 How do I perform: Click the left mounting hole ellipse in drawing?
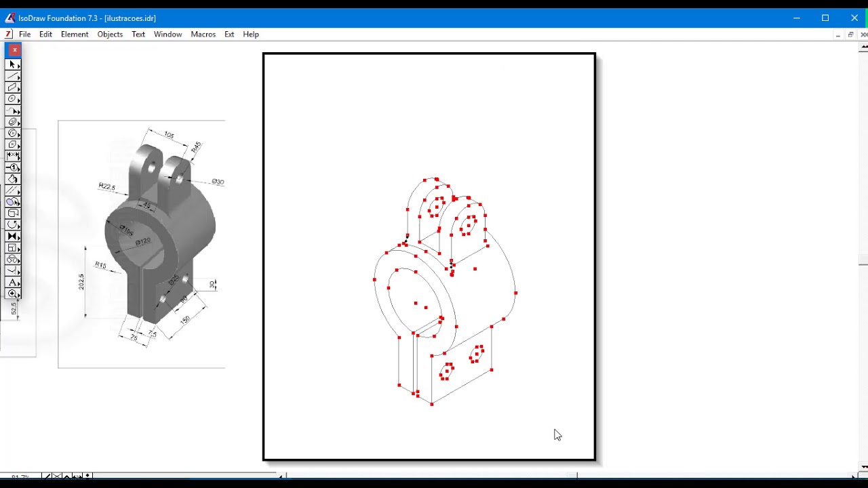click(446, 371)
